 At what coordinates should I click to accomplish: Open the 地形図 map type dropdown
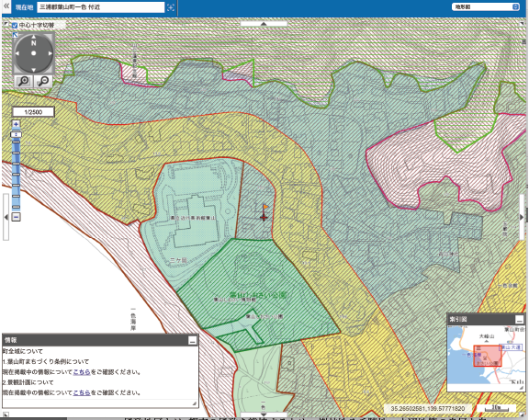coord(486,6)
